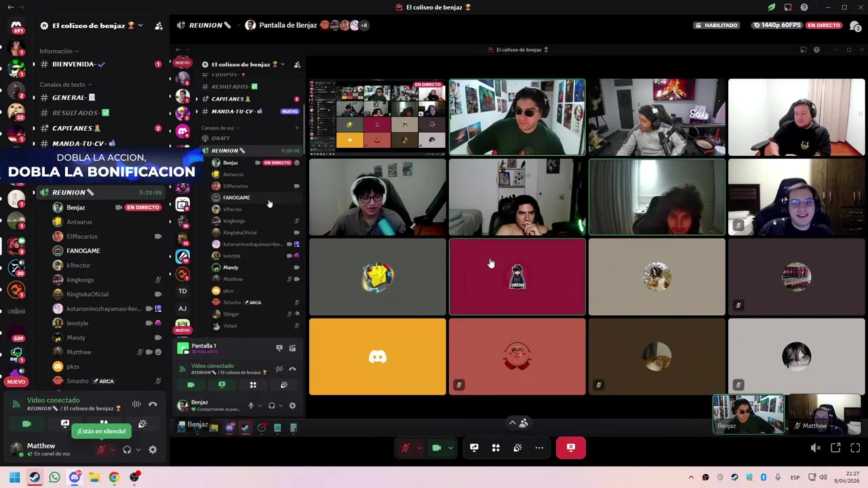This screenshot has width=868, height=488.
Task: Unmute microphone in bottom control bar
Action: click(x=406, y=447)
